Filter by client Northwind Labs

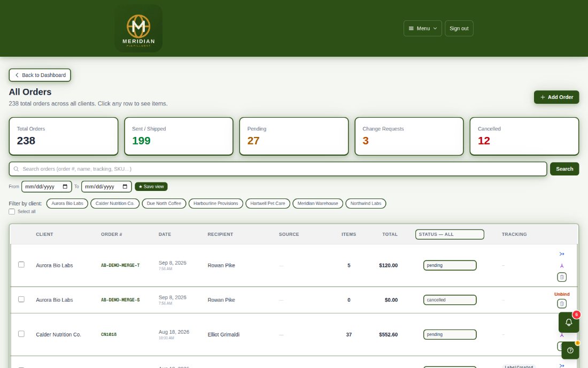tap(366, 203)
